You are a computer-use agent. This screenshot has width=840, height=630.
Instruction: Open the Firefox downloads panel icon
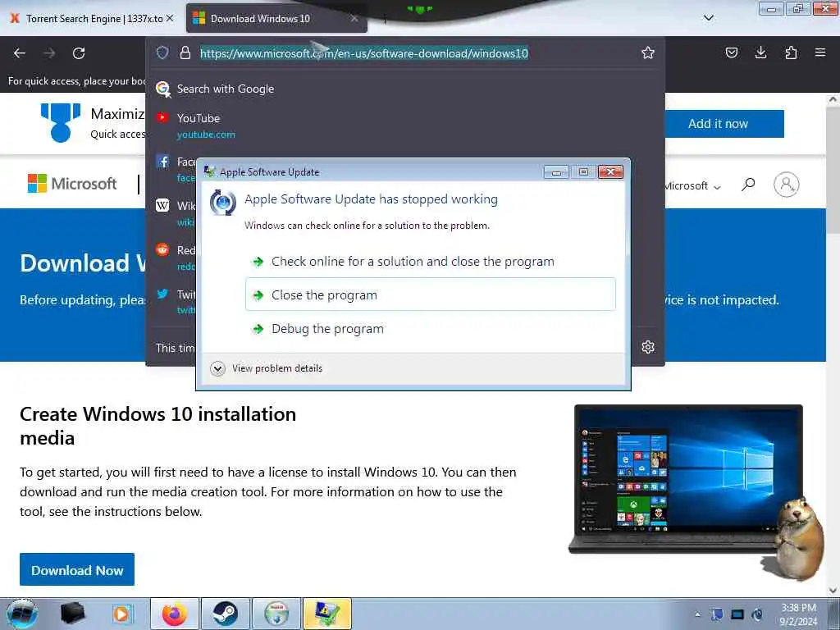(x=760, y=52)
